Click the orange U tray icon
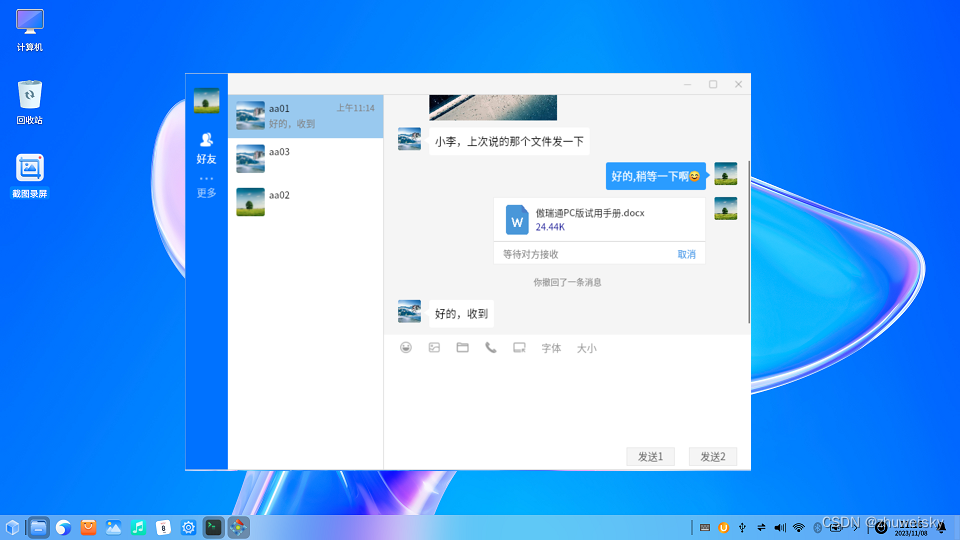 tap(723, 528)
